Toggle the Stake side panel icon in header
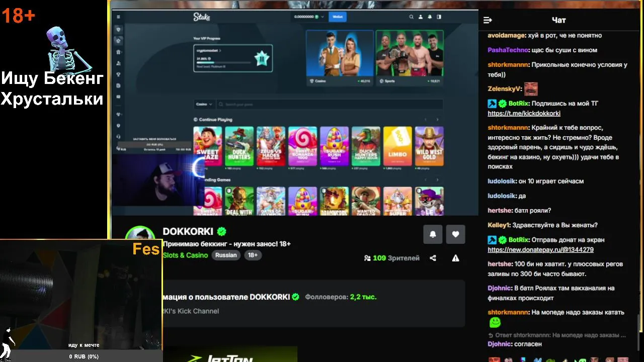644x362 pixels. tap(439, 17)
